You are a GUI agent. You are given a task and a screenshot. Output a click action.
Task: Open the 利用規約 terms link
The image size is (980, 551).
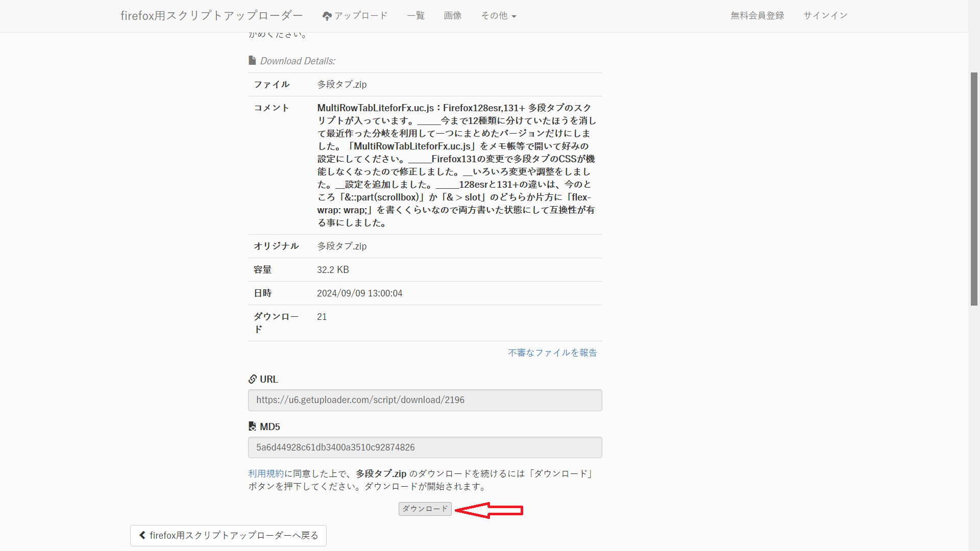266,473
